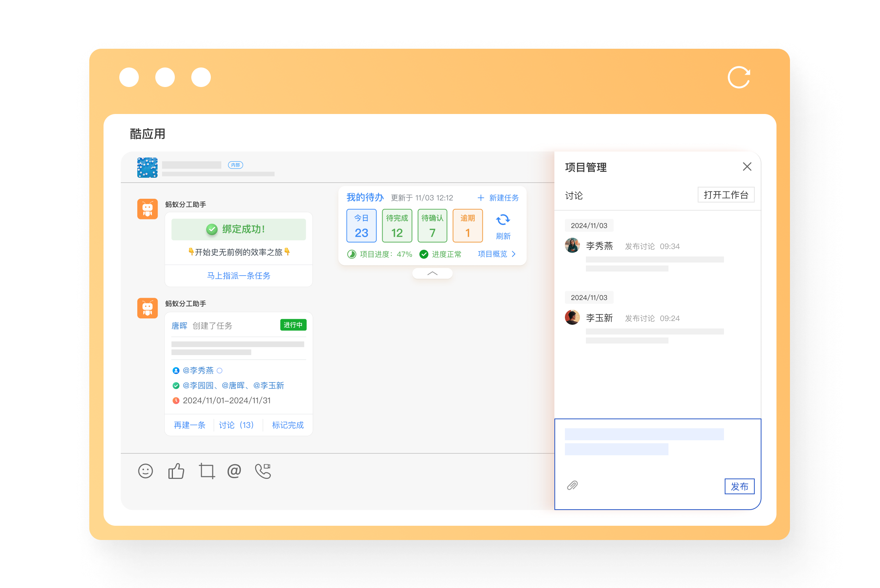Select the 逾期 1 filter card
The image size is (880, 588).
(467, 226)
